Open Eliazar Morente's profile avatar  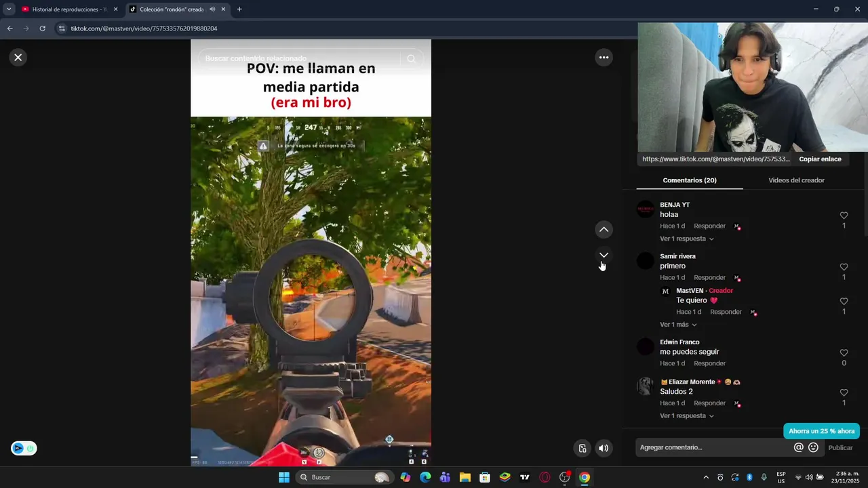[646, 386]
